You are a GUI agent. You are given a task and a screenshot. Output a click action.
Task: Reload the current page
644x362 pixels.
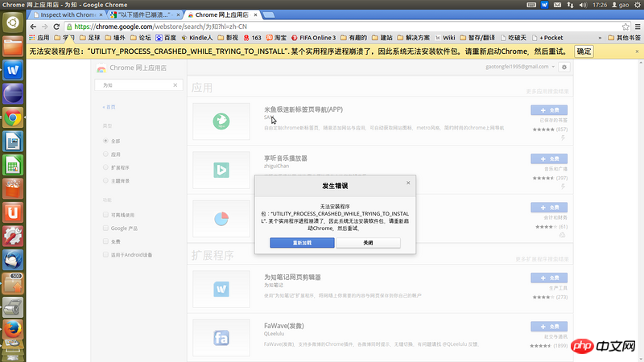pyautogui.click(x=56, y=27)
